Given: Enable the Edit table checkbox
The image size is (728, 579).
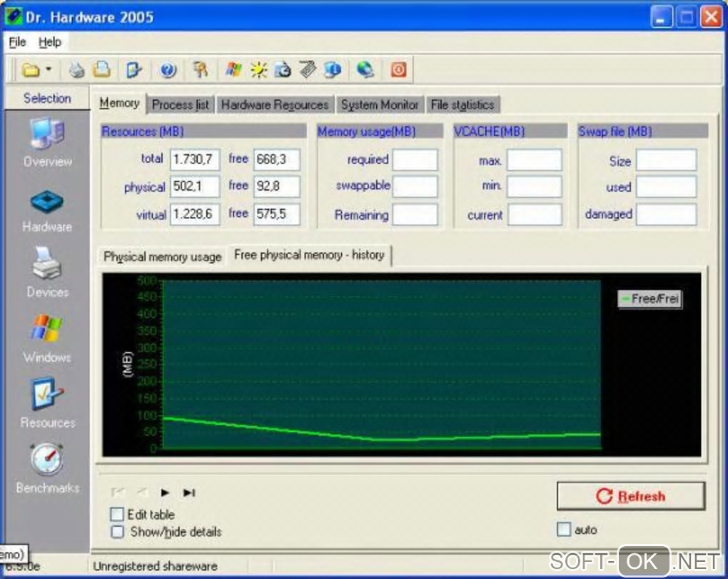Looking at the screenshot, I should (x=117, y=515).
